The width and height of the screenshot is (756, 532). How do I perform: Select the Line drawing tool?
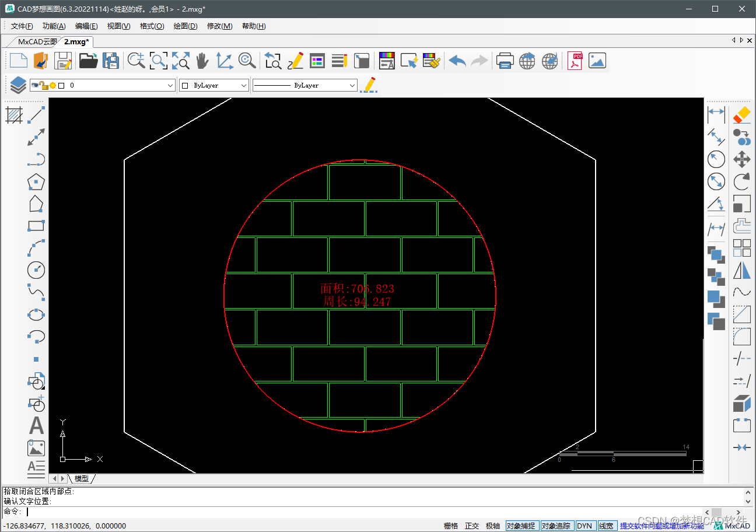[37, 114]
